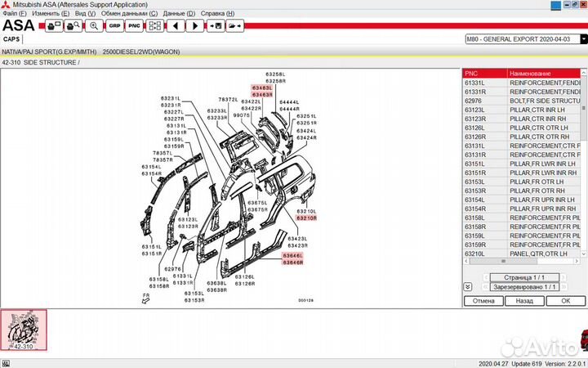Open the Справка menu
Screen dimensions: 588x368
[x=217, y=14]
